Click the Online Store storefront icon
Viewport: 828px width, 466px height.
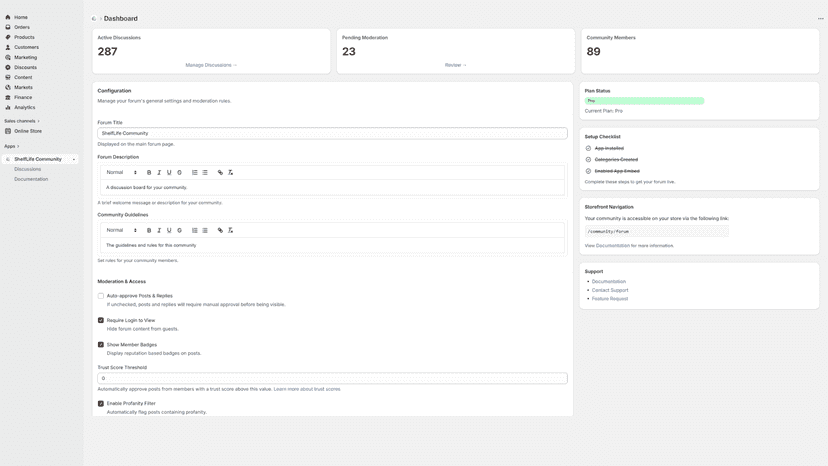(8, 131)
